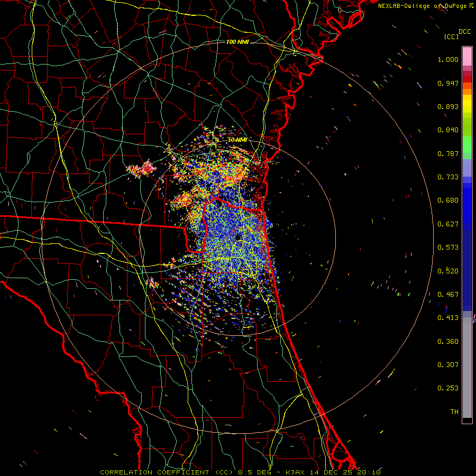The height and width of the screenshot is (476, 476).
Task: Click the 0.573 colorbar value
Action: 448,248
